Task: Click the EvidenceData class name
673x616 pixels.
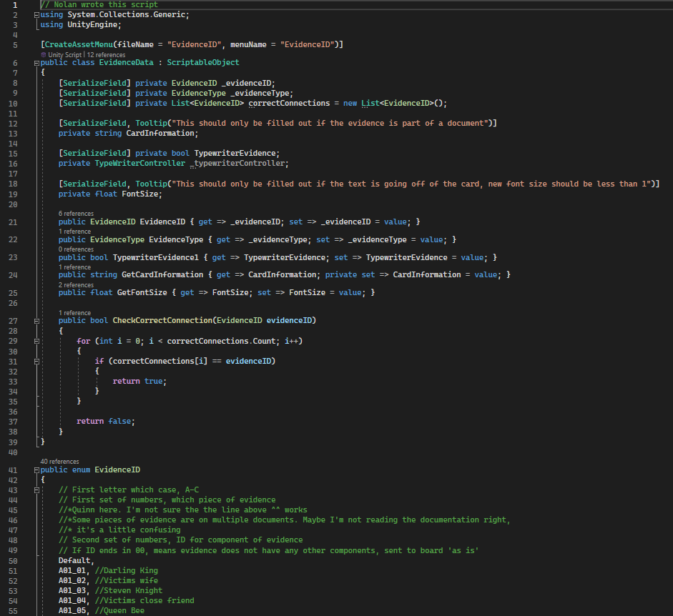Action: [x=126, y=63]
